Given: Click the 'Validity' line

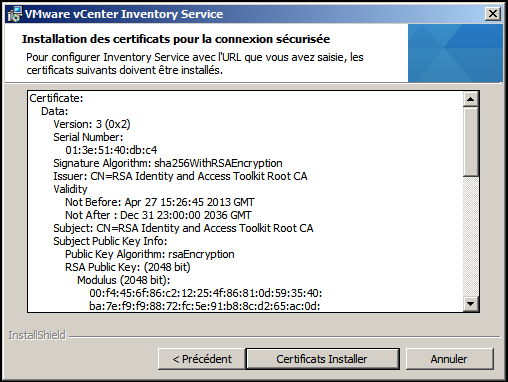Looking at the screenshot, I should click(70, 189).
